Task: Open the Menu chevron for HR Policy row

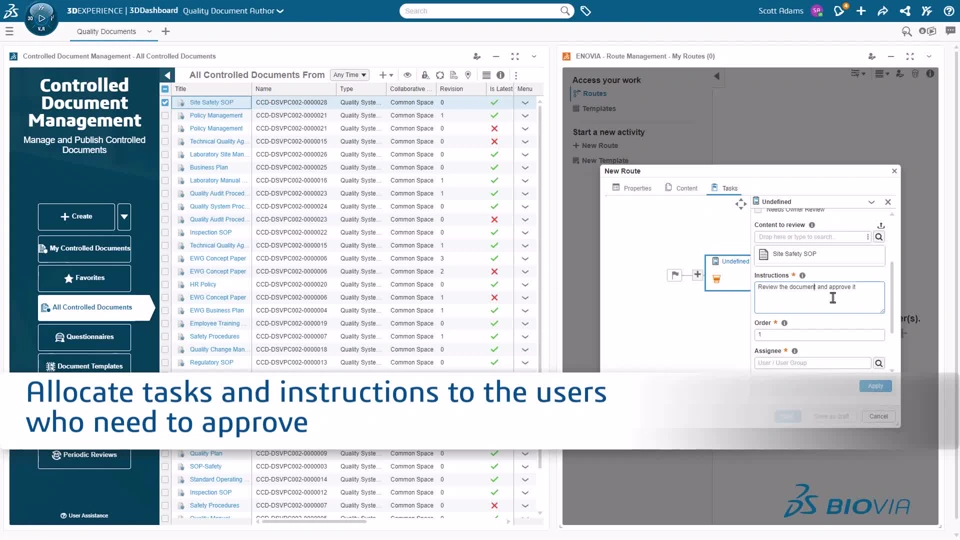Action: point(525,285)
